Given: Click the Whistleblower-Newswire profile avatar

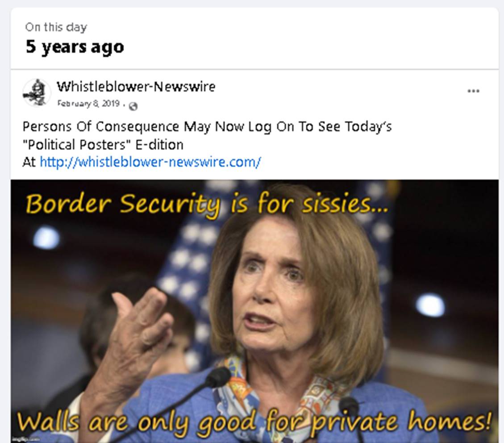Looking at the screenshot, I should pyautogui.click(x=37, y=93).
